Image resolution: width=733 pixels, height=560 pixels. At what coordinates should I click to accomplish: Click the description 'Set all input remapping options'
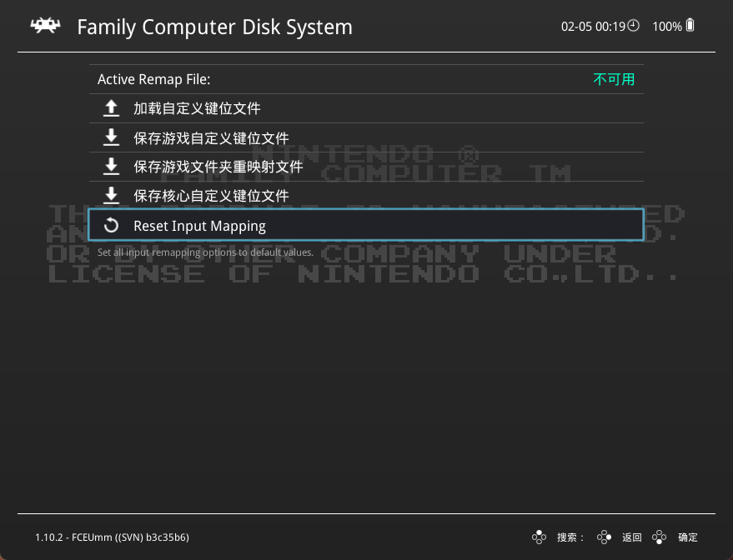[205, 252]
